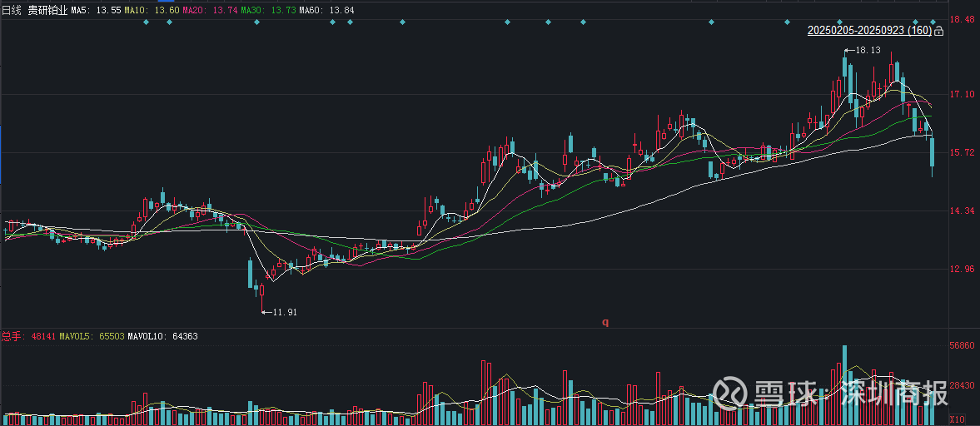Viewport: 980px width, 426px height.
Task: Open the 日线 period selector
Action: (12, 9)
